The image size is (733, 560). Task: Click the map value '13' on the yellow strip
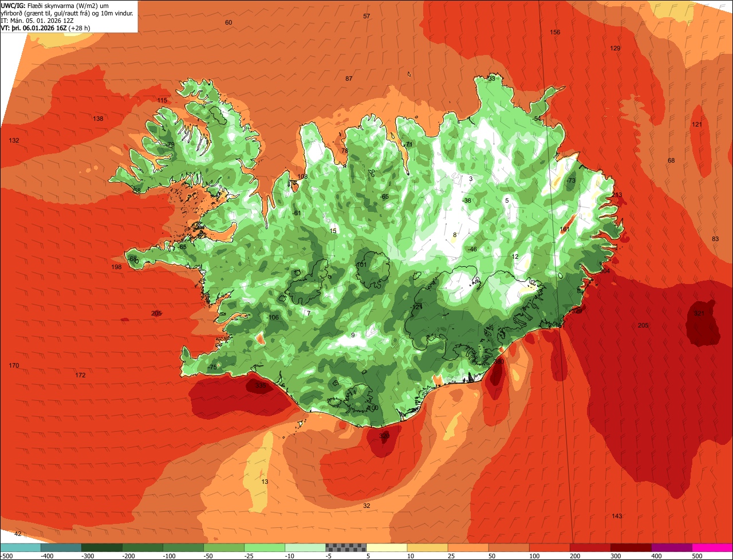(265, 482)
